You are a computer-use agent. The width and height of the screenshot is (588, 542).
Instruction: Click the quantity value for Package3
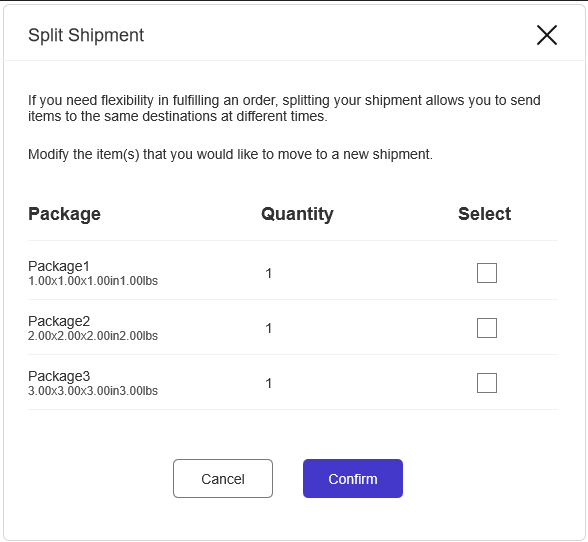(x=268, y=383)
